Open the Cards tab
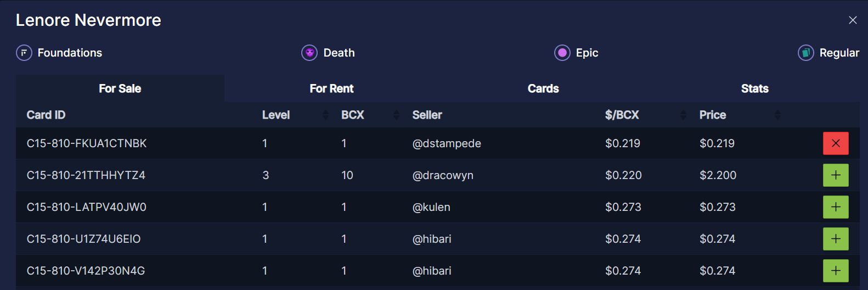This screenshot has width=868, height=290. (x=543, y=88)
